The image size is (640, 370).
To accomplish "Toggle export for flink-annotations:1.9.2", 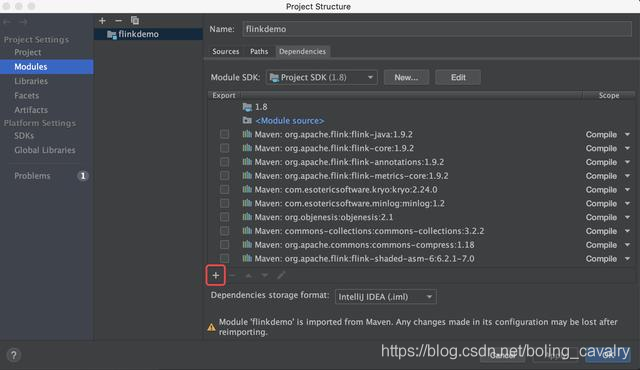I will pos(224,162).
